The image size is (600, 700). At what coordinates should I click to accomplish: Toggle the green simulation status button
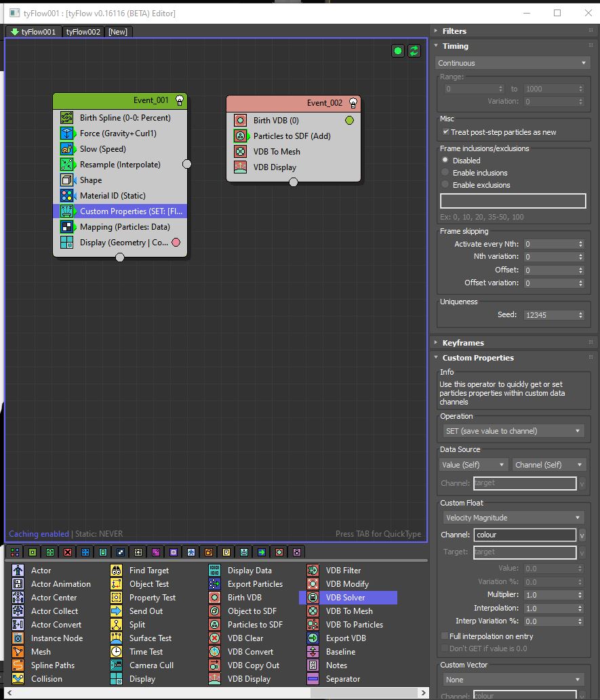[x=397, y=51]
